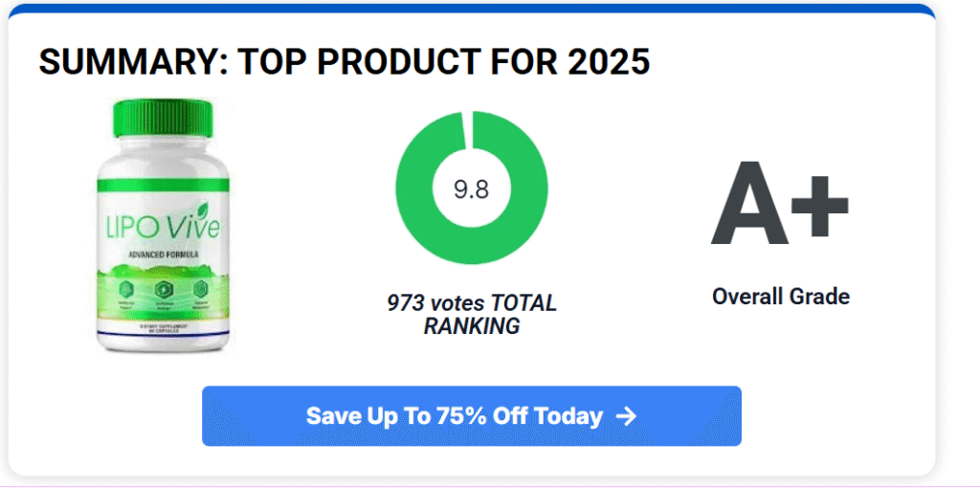Click the word 2025 in the heading
Screen dimensions: 980x488
[608, 63]
